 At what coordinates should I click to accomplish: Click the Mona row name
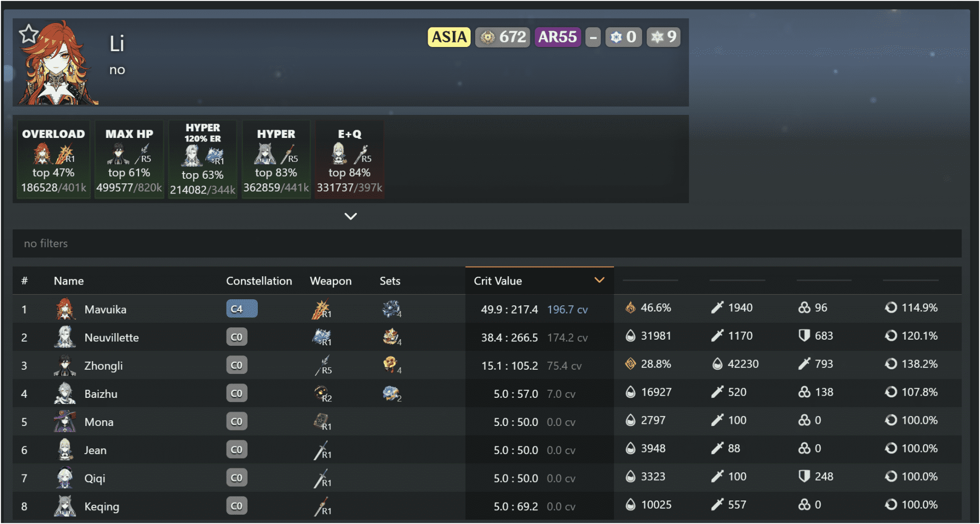click(99, 422)
